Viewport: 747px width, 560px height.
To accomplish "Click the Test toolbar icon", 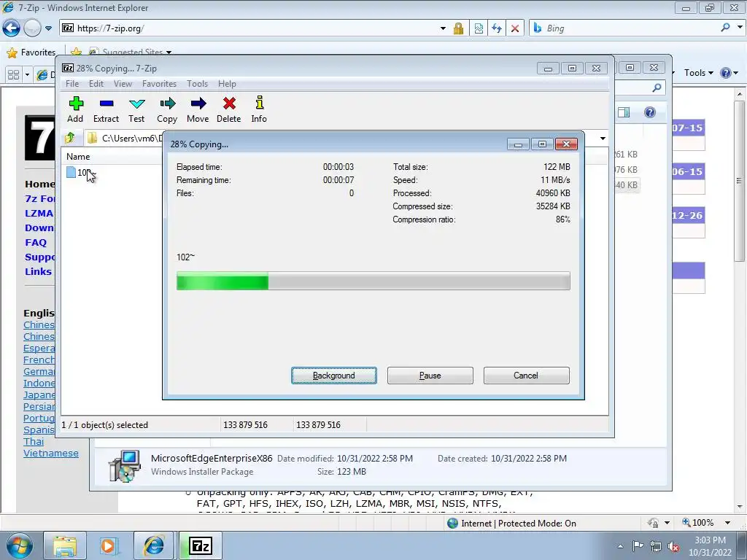I will tap(136, 110).
